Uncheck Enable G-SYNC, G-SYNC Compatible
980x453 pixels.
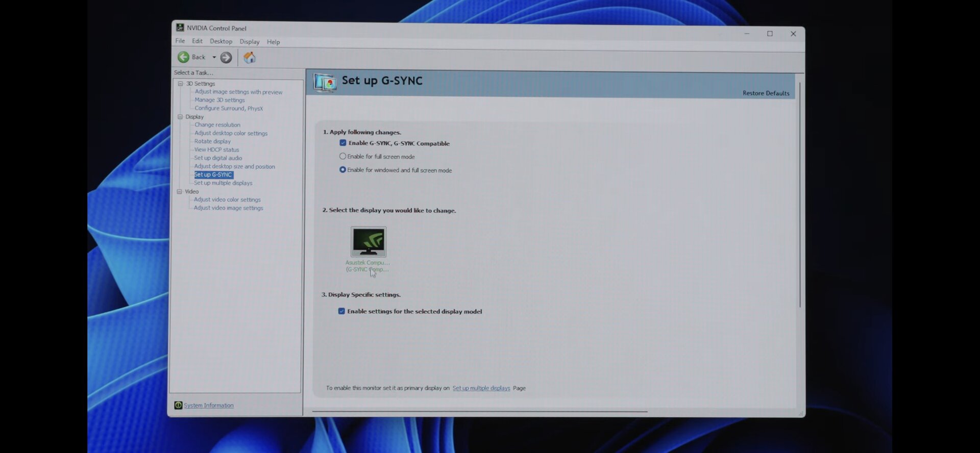(x=343, y=143)
